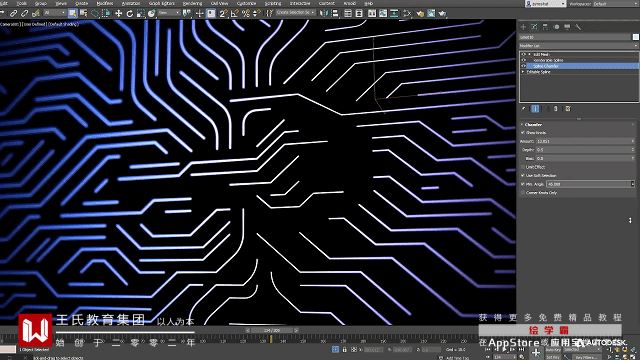Toggle Pin Stack button
Viewport: 640px width, 360px height.
click(524, 109)
